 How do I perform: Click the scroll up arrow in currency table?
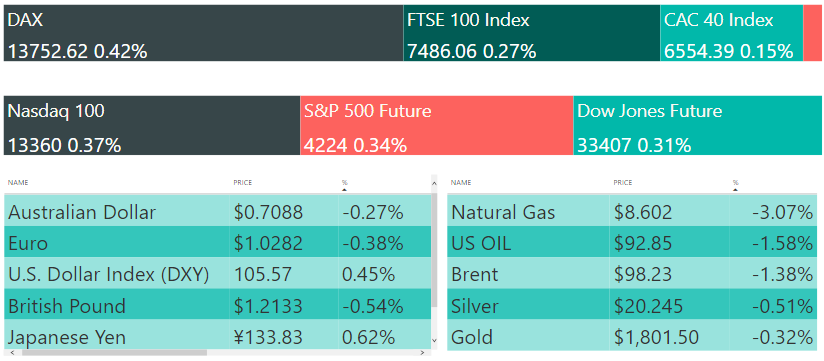click(434, 183)
